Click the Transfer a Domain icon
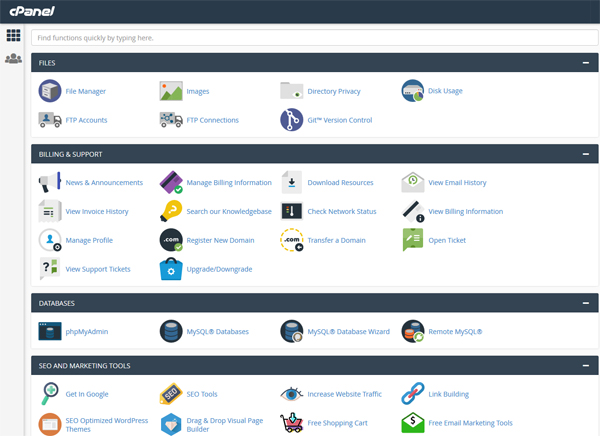Viewport: 600px width, 436px height. 292,240
